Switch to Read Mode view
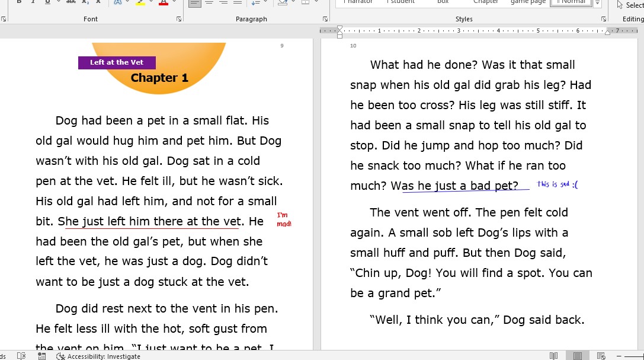 [x=553, y=356]
